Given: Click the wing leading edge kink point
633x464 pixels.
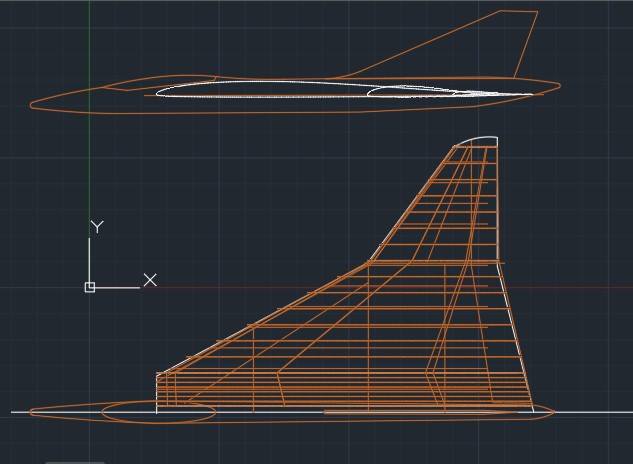Looking at the screenshot, I should pyautogui.click(x=371, y=261).
